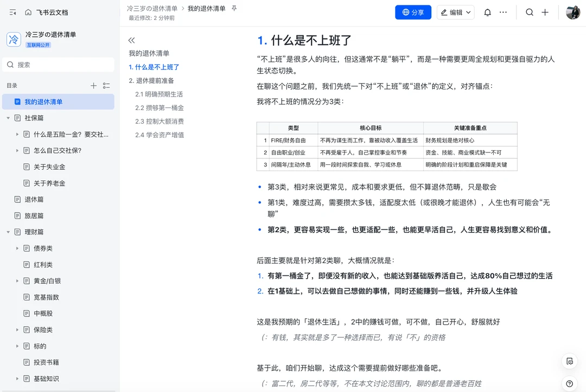Screen dimensions: 586x392
Task: Collapse the left sidebar menu icon
Action: tap(12, 12)
